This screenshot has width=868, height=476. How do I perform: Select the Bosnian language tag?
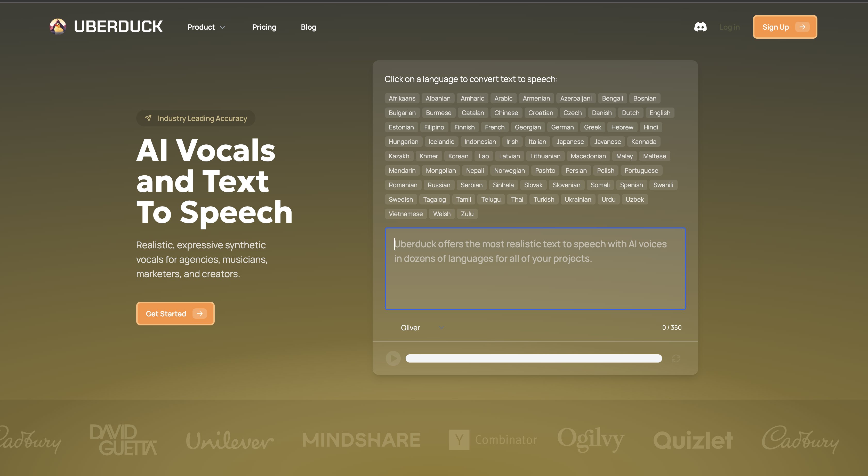pyautogui.click(x=645, y=98)
